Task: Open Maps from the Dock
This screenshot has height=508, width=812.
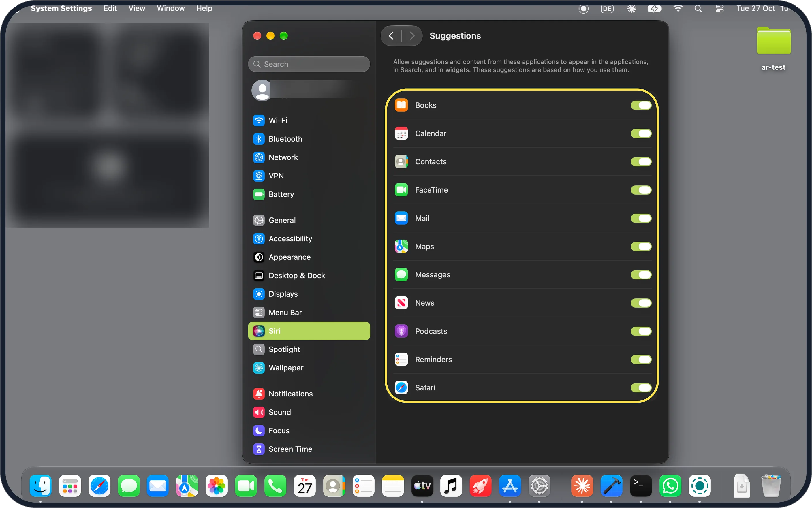Action: 187,486
